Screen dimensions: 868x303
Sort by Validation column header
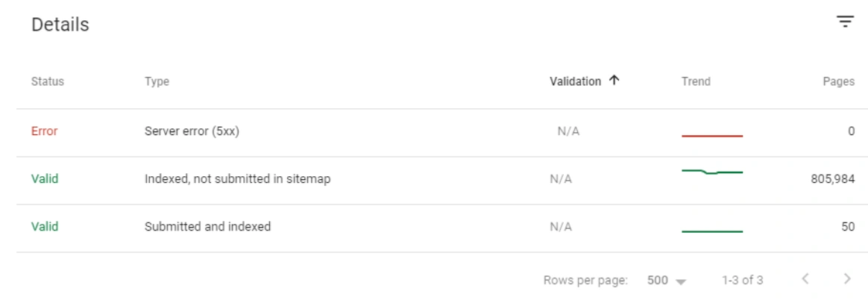point(575,82)
